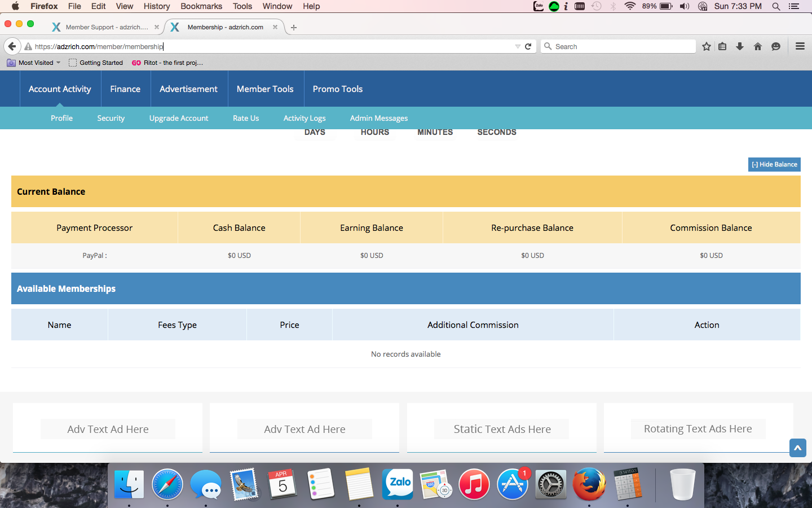Click the Fees Type column header
The height and width of the screenshot is (508, 812).
pos(177,325)
